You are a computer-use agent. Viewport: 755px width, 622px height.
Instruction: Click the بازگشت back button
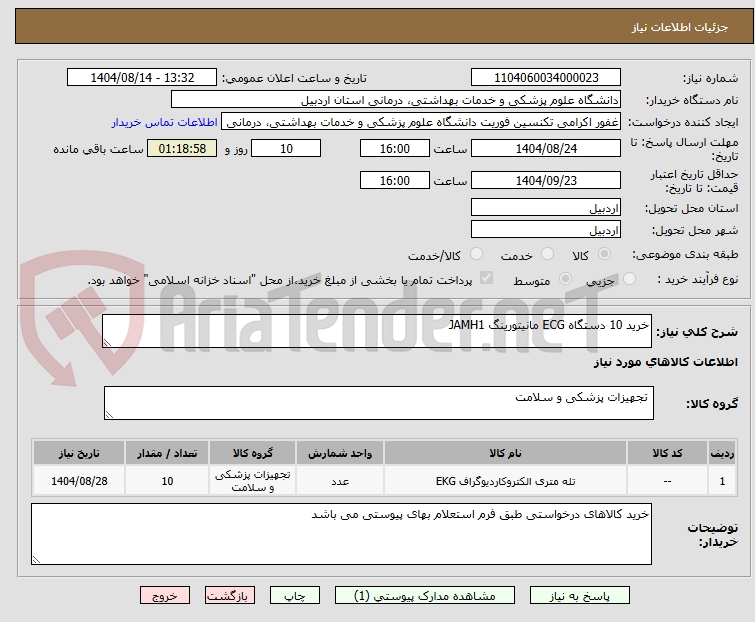pyautogui.click(x=230, y=596)
